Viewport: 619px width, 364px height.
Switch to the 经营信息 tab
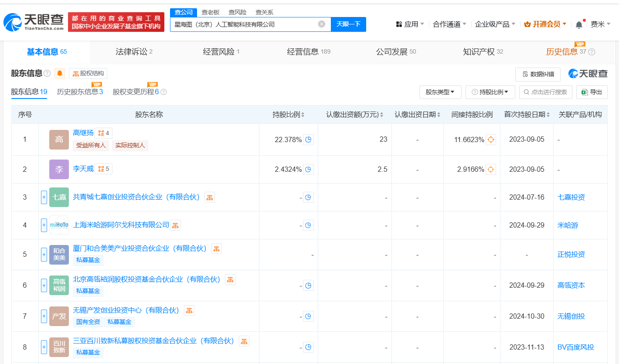pyautogui.click(x=309, y=52)
